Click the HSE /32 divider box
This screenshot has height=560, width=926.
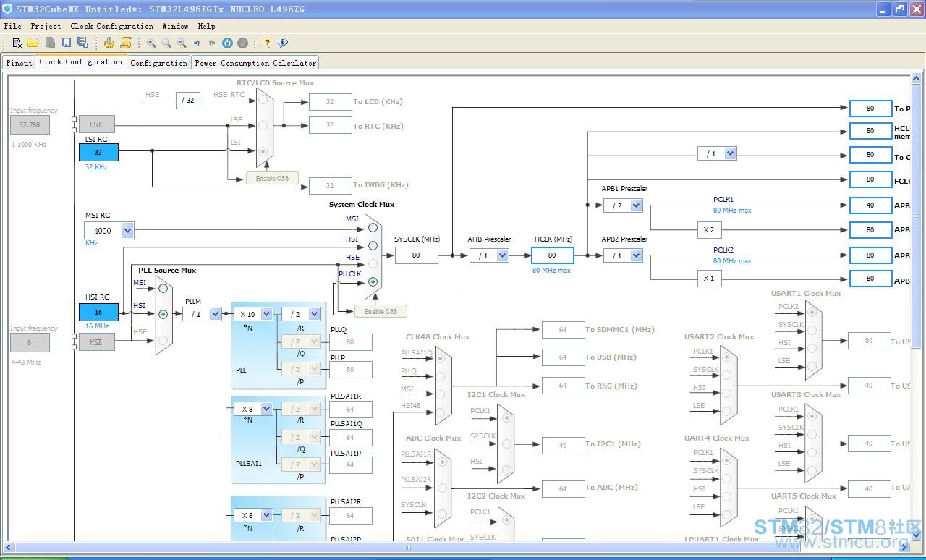[187, 100]
